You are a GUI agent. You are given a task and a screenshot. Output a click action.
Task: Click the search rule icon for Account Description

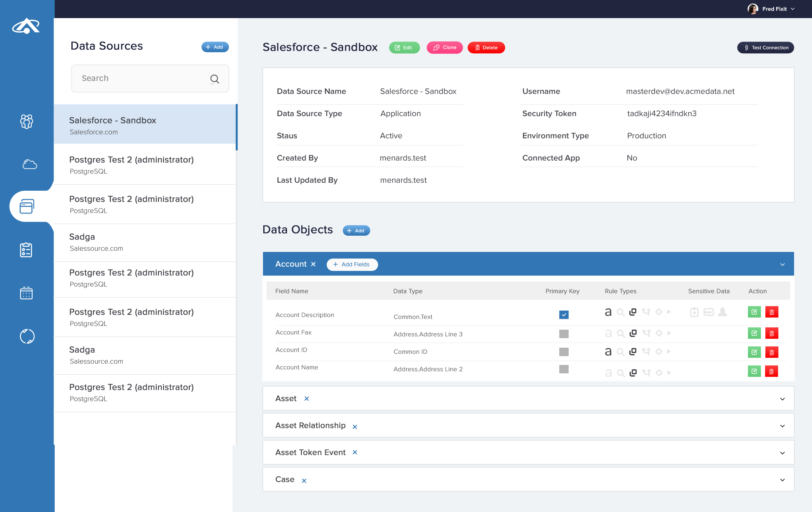coord(620,312)
